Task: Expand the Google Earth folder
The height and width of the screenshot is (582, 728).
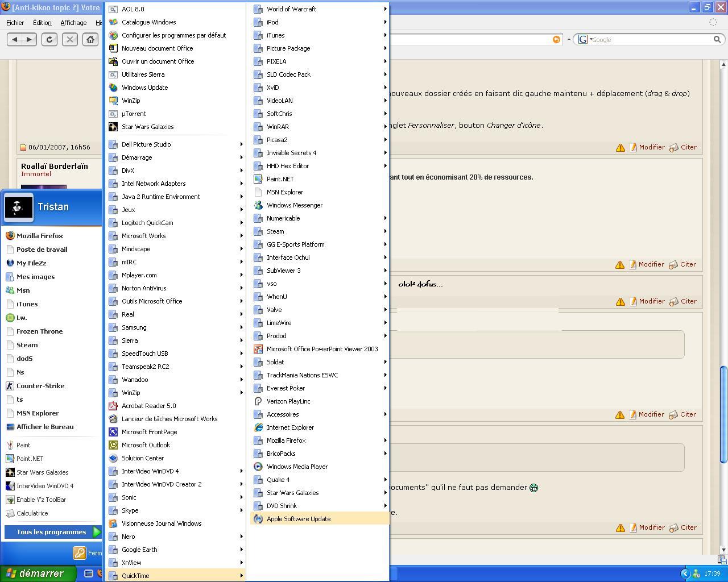Action: [x=176, y=550]
